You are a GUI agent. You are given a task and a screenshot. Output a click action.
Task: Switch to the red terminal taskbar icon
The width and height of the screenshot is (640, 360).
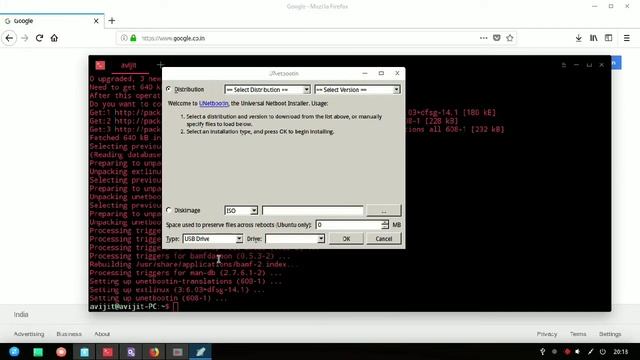pos(108,352)
